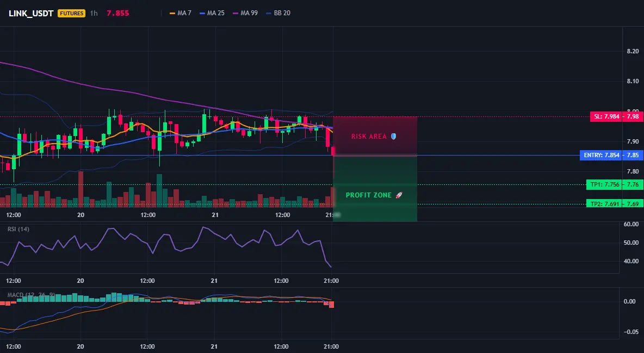The height and width of the screenshot is (353, 644).
Task: Click the red 7.98 axis price tag
Action: click(633, 117)
